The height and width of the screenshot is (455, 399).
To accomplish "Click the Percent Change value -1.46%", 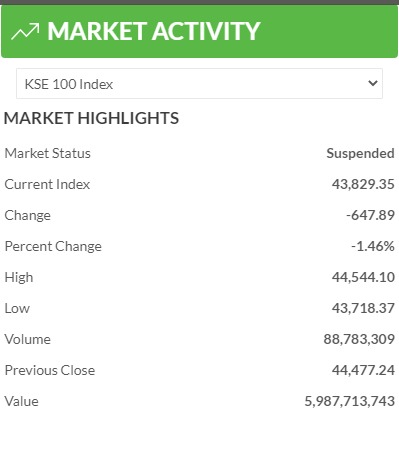I will 373,246.
